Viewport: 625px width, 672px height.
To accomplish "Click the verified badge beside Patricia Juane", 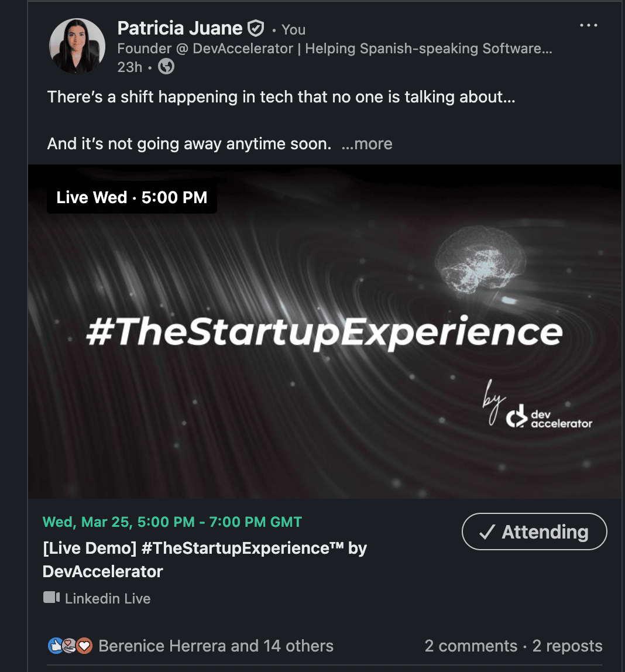I will 256,28.
